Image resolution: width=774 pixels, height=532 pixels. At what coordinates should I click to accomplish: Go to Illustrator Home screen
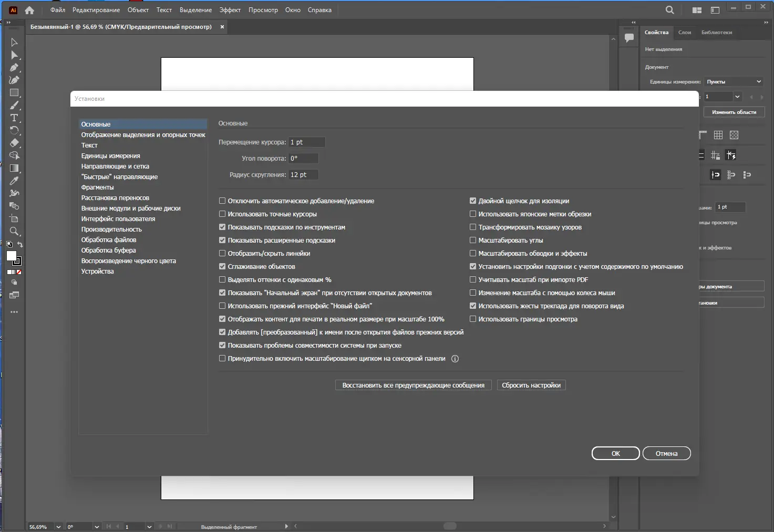click(29, 10)
